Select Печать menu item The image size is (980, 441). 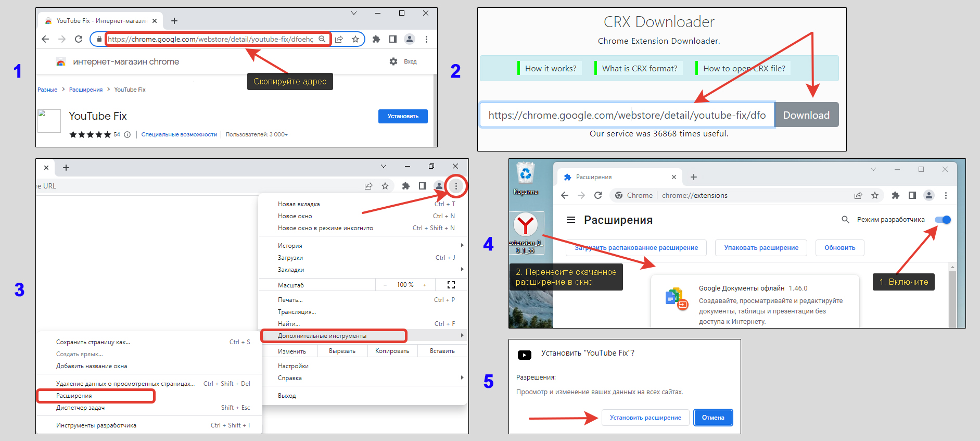[363, 300]
